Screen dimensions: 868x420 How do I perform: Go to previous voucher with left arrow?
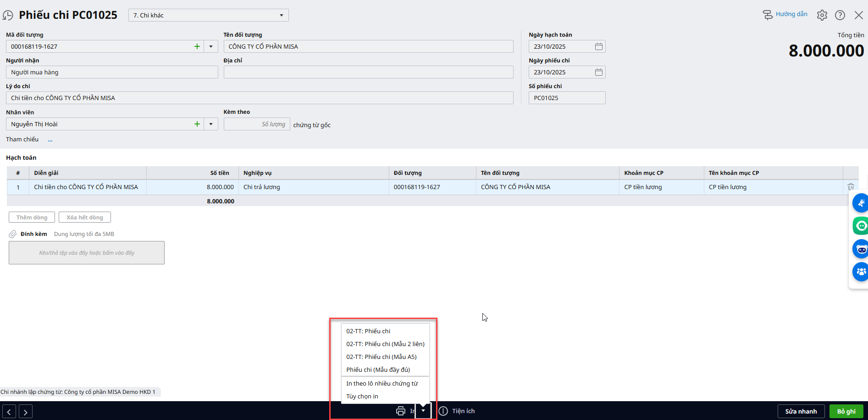pyautogui.click(x=9, y=412)
